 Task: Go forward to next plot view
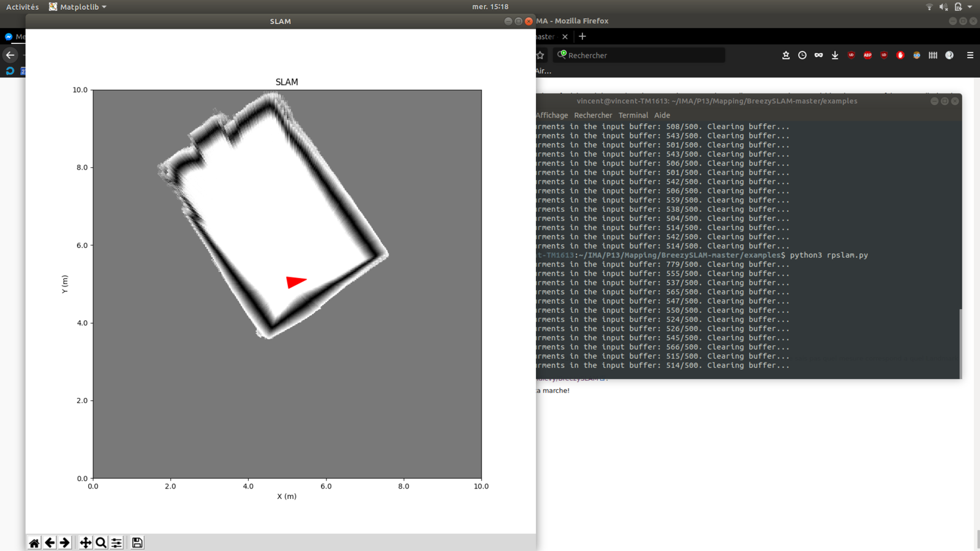(x=65, y=542)
